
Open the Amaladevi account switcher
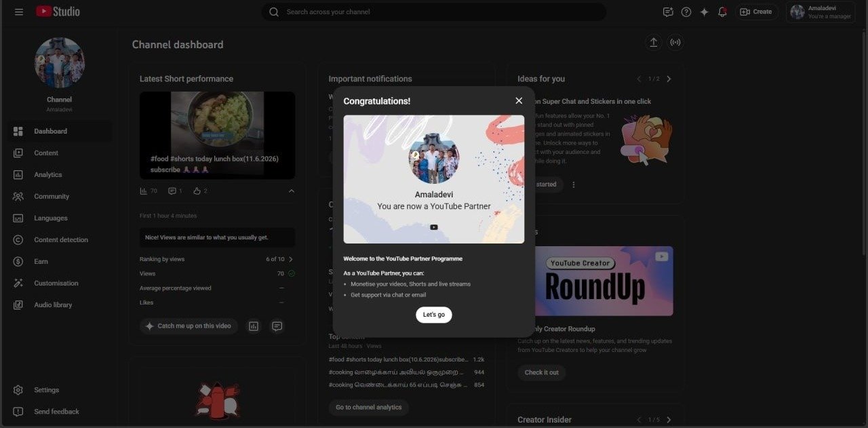pos(821,12)
